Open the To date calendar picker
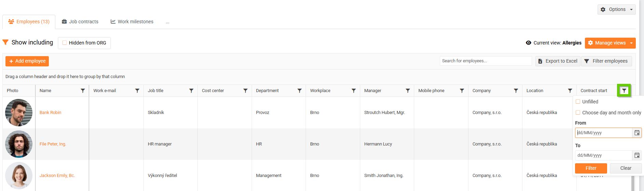644x191 pixels. [637, 155]
